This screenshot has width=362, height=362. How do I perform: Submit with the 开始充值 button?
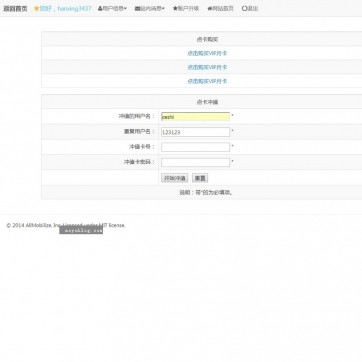pos(175,178)
